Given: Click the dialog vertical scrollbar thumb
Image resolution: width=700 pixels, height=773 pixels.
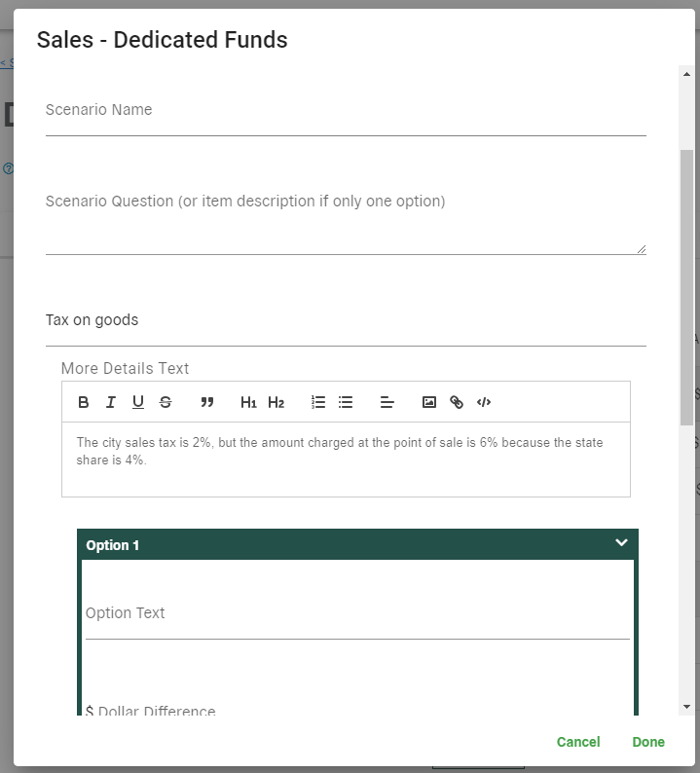Looking at the screenshot, I should click(686, 287).
